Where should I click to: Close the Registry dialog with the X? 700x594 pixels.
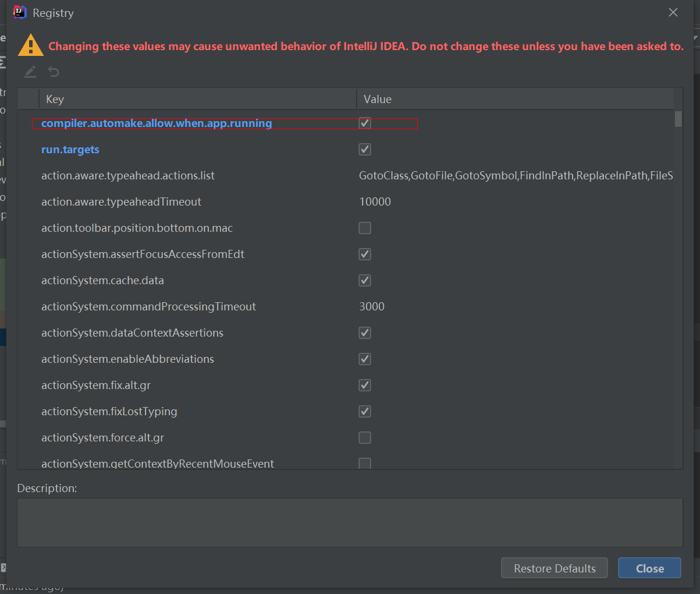[x=673, y=12]
